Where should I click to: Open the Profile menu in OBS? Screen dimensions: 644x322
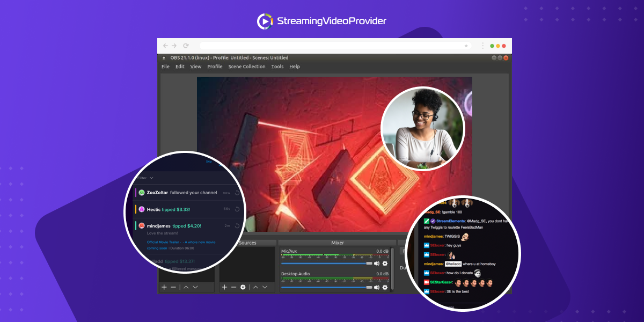click(215, 67)
